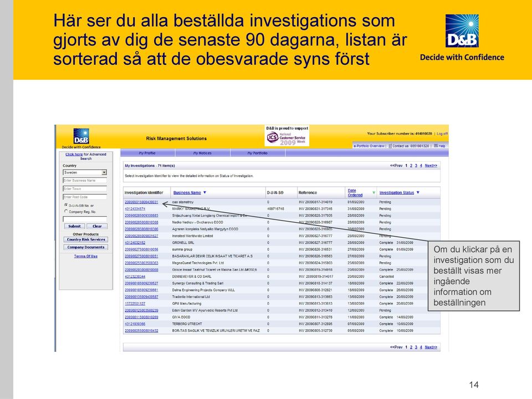Screen dimensions: 532x399
Task: Click the business name Traderite International Ltd
Action: 191,297
